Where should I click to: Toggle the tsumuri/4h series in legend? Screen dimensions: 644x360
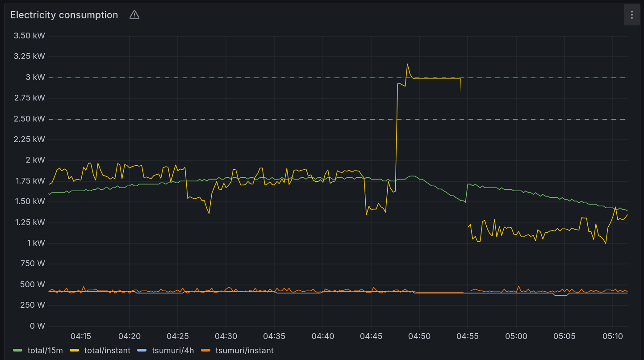pos(173,351)
